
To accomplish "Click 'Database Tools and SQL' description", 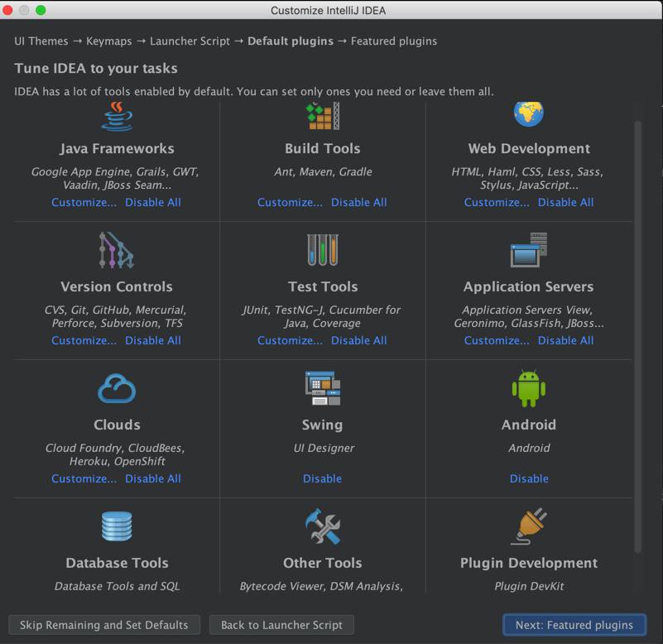I will tap(118, 586).
